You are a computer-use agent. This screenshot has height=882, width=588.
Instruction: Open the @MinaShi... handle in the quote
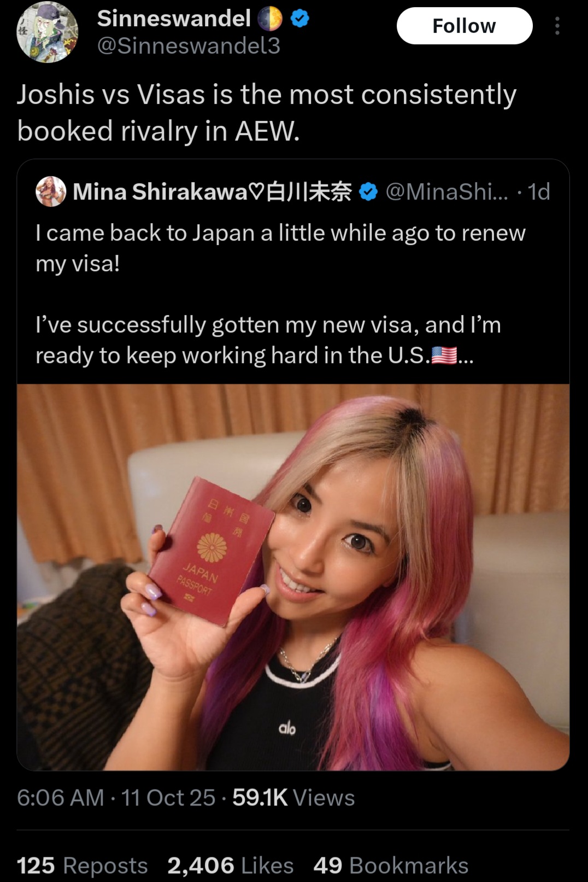[446, 192]
